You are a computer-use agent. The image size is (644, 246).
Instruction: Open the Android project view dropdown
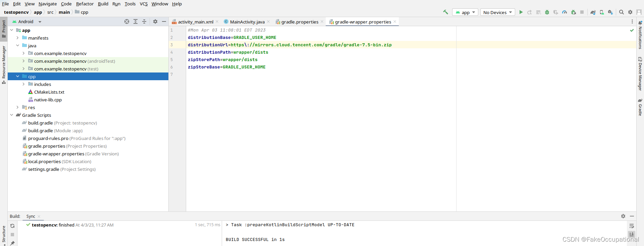click(x=27, y=21)
